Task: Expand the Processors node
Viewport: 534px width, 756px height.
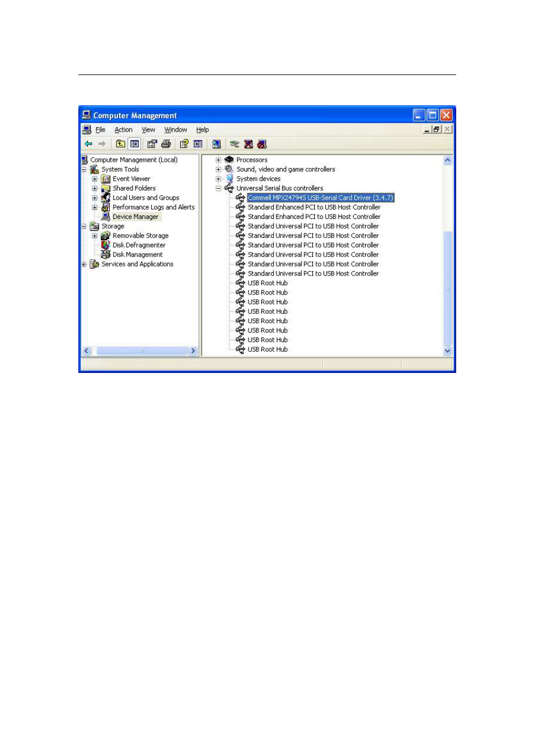Action: [x=218, y=160]
